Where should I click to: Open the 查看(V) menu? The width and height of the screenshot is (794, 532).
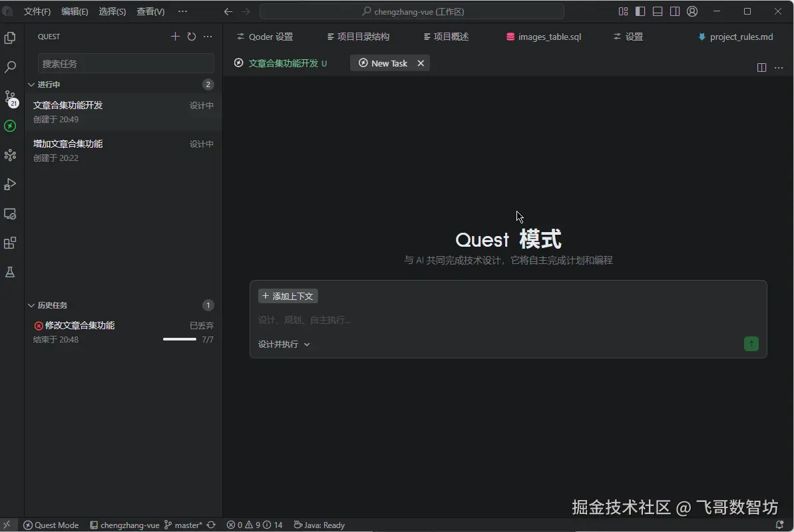tap(150, 11)
